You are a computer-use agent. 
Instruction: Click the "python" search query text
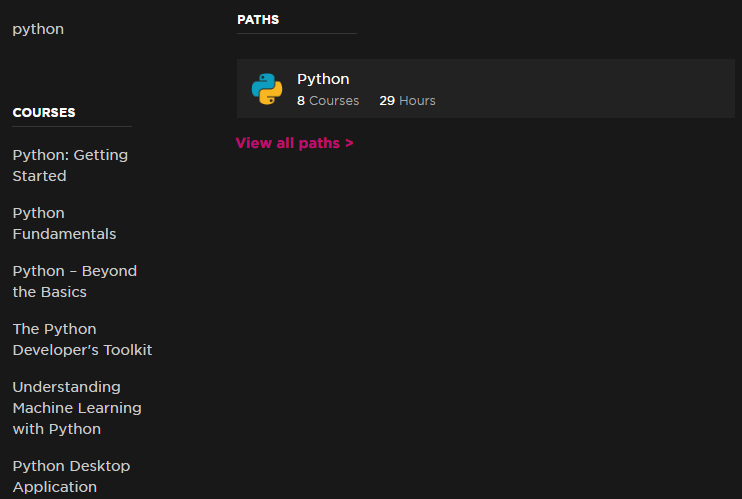tap(38, 29)
